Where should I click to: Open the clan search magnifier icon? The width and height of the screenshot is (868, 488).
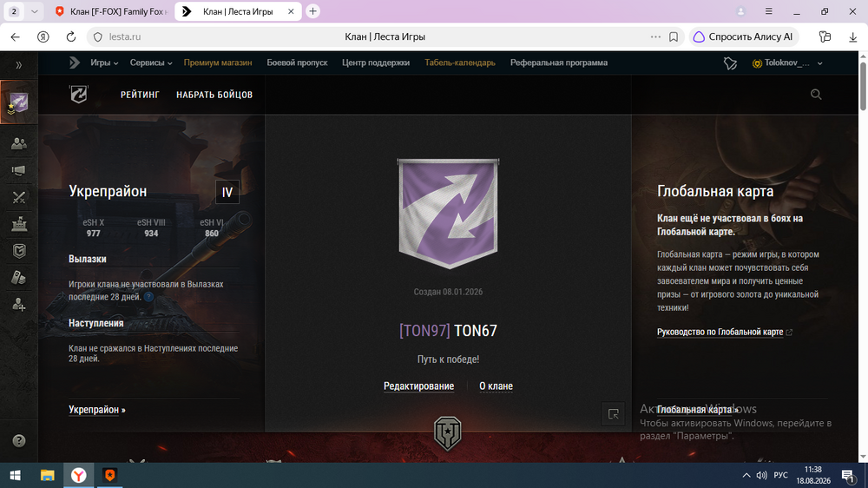point(816,95)
